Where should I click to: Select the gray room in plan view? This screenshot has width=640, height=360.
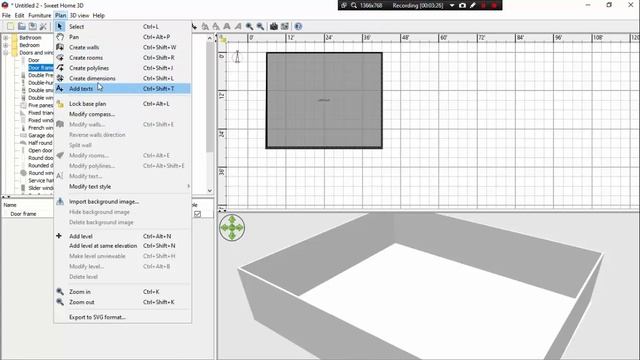click(x=324, y=100)
